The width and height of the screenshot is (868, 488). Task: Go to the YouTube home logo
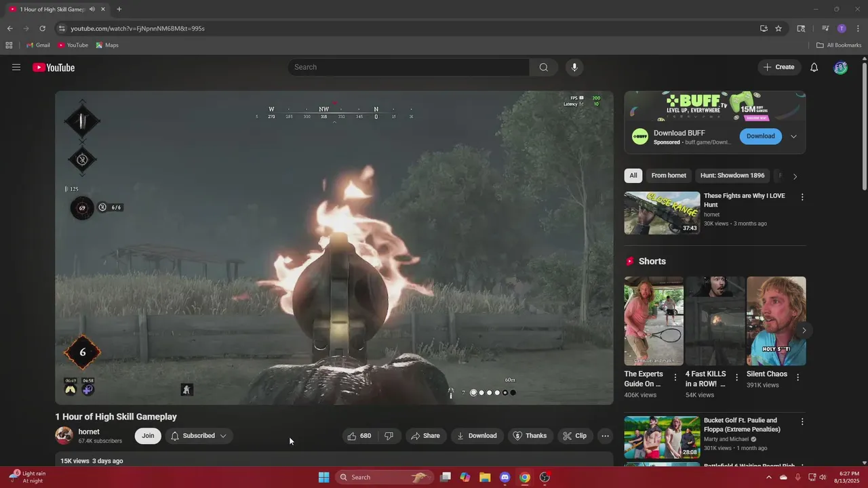pos(54,67)
